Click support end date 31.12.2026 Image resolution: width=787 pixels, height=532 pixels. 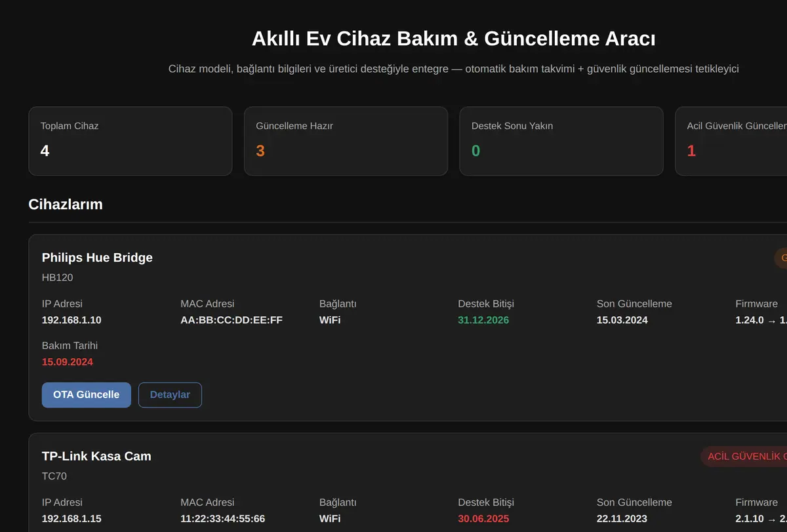point(483,320)
